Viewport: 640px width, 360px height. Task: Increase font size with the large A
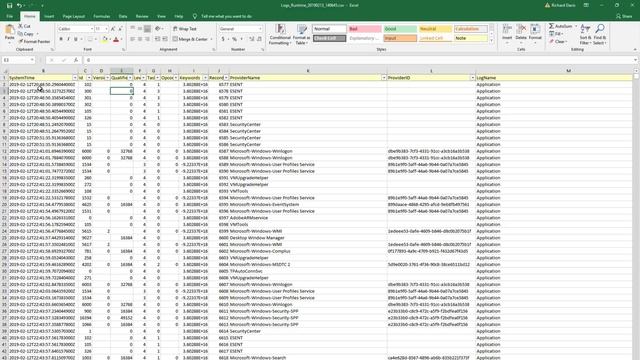click(x=113, y=29)
